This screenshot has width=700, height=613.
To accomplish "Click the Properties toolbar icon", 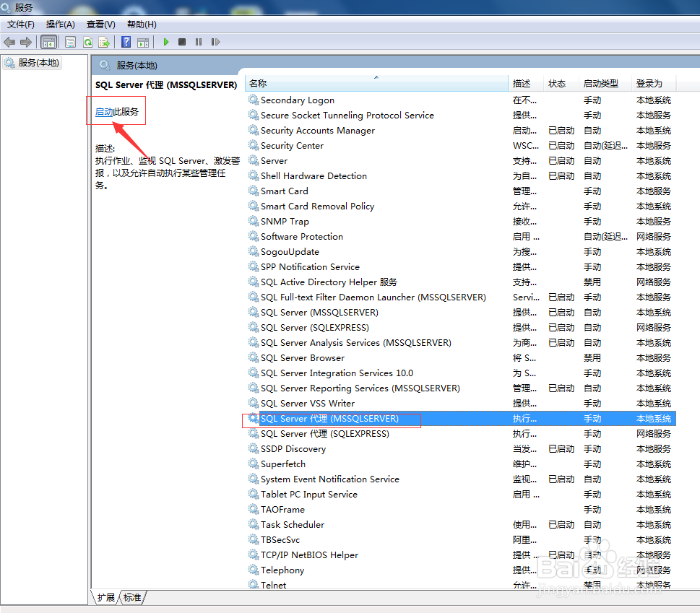I will pos(71,42).
